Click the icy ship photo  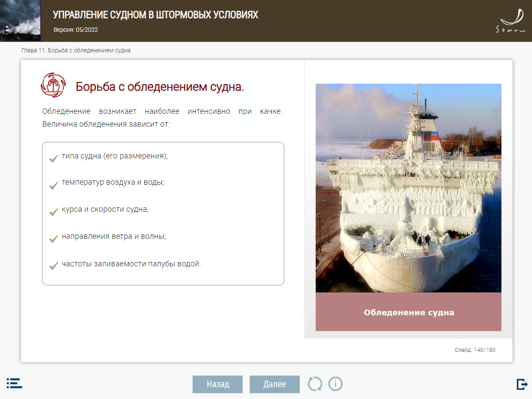click(x=408, y=188)
